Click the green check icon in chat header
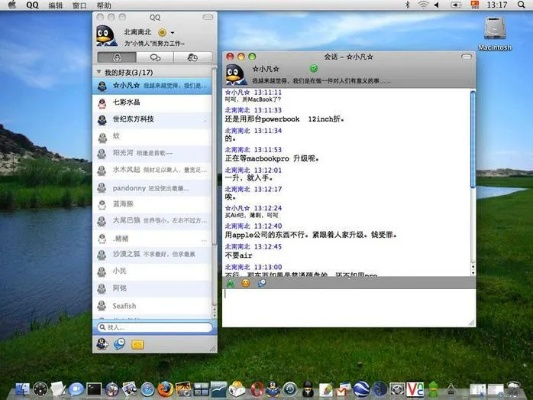533x400 pixels. tap(314, 68)
